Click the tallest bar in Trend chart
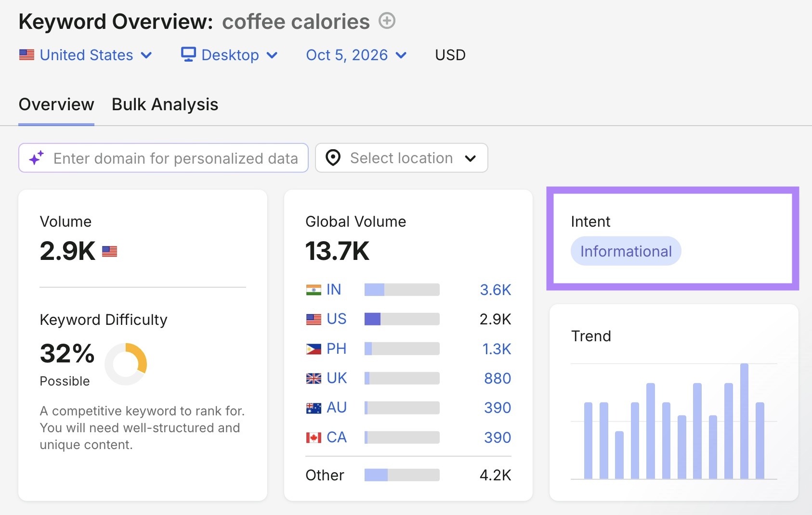This screenshot has width=812, height=515. (x=744, y=421)
